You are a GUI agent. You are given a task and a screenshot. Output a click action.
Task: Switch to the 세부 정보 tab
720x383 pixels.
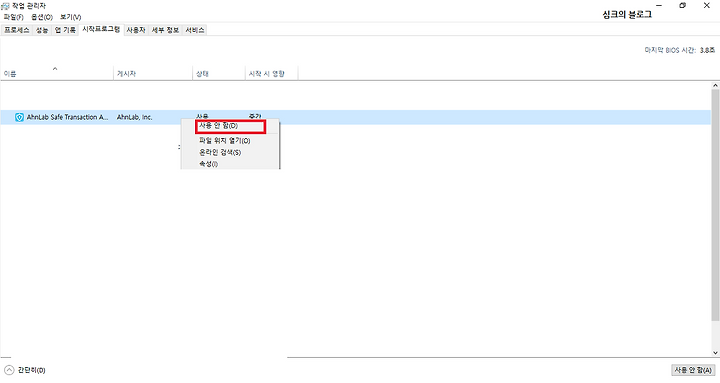[165, 30]
